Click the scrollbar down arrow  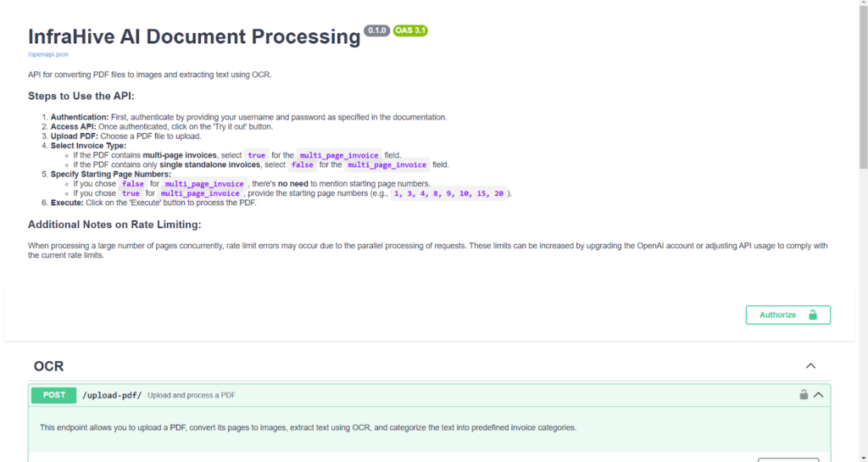pyautogui.click(x=862, y=457)
